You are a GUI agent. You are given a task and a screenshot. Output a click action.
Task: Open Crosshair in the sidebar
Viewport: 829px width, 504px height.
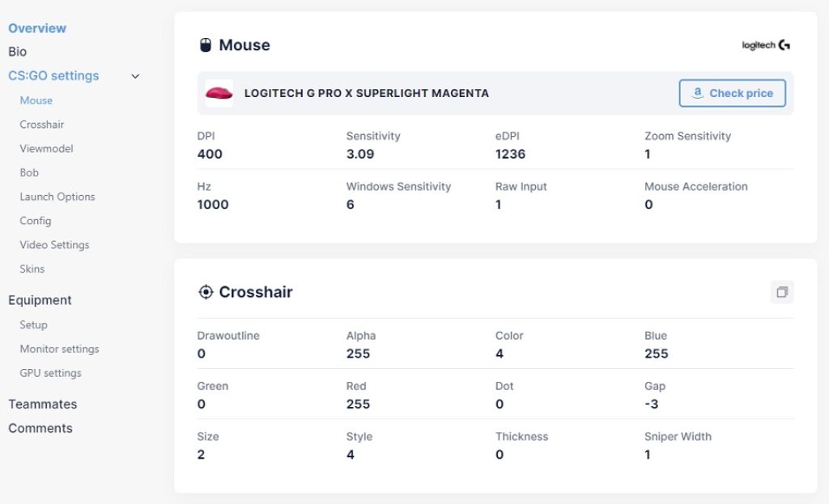42,125
